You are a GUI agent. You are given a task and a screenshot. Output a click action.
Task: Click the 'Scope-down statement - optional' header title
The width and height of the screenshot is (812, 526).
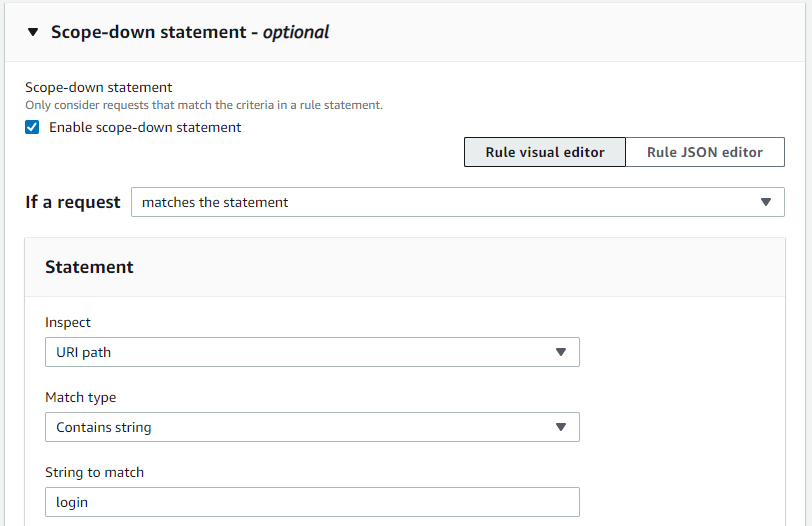pos(190,32)
